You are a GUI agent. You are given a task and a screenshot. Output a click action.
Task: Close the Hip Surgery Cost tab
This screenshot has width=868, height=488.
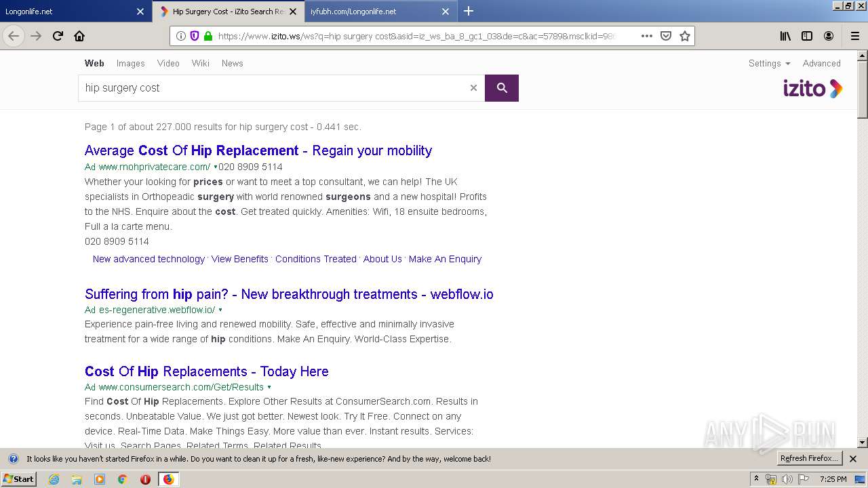(x=293, y=12)
